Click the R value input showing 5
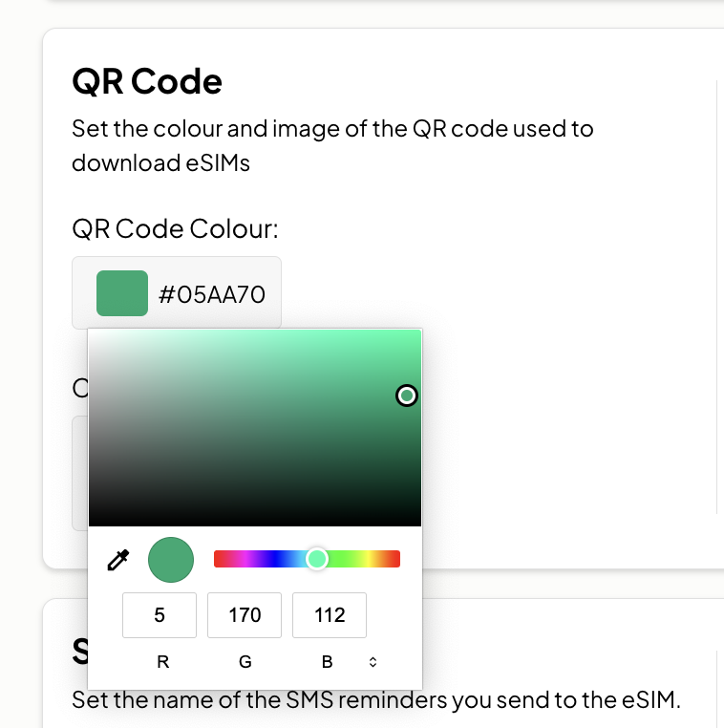This screenshot has width=724, height=728. tap(160, 615)
